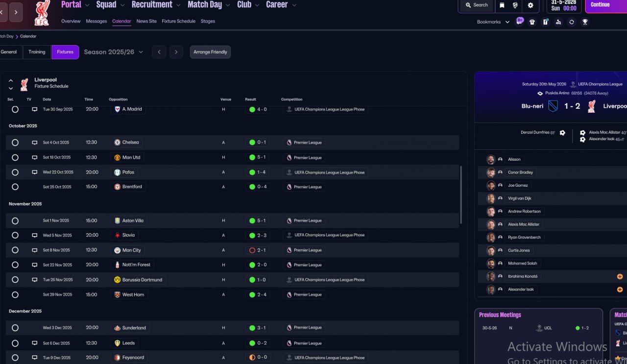627x364 pixels.
Task: Click the West Ham club badge
Action: [117, 295]
